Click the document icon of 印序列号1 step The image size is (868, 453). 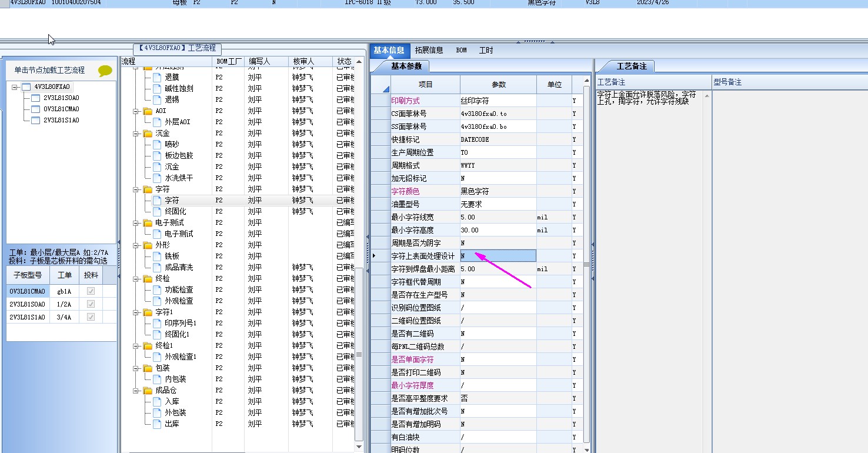click(x=157, y=323)
